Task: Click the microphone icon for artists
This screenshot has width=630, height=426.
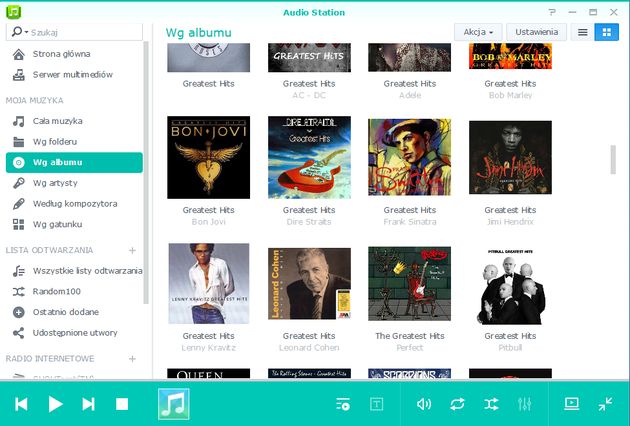Action: tap(18, 183)
